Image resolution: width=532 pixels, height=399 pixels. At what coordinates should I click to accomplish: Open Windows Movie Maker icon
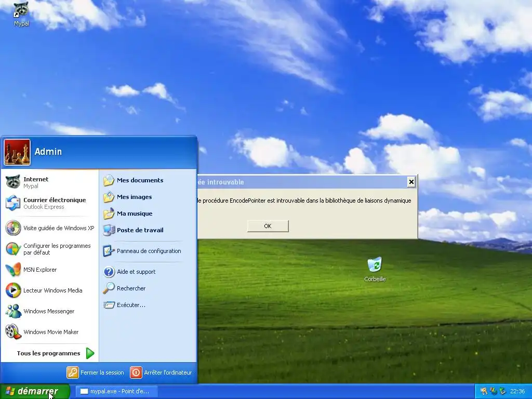pyautogui.click(x=13, y=332)
